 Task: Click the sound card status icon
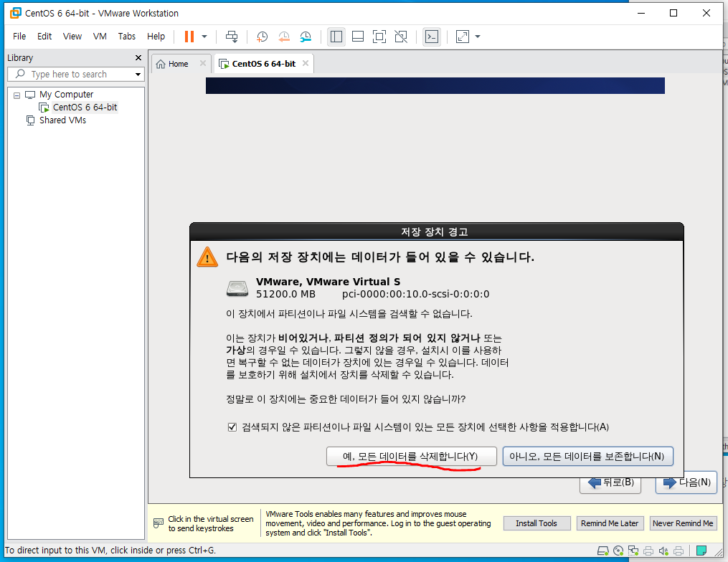pos(663,551)
